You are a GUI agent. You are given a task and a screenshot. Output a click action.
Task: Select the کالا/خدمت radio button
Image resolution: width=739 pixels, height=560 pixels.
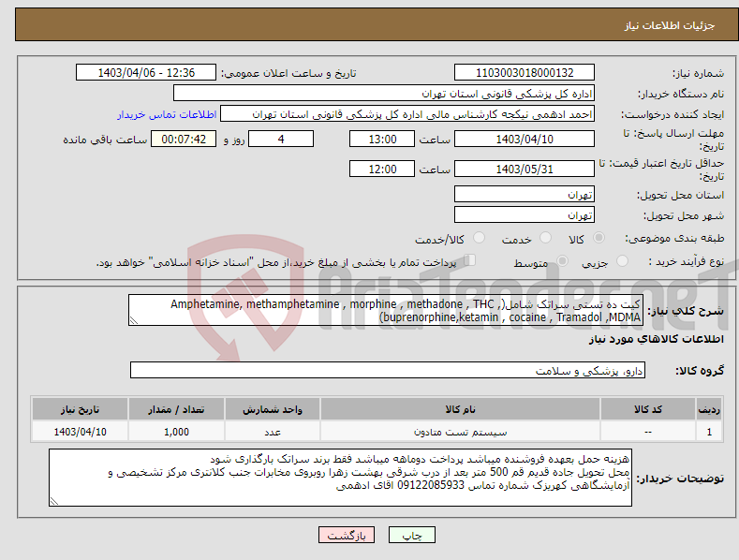(x=479, y=238)
